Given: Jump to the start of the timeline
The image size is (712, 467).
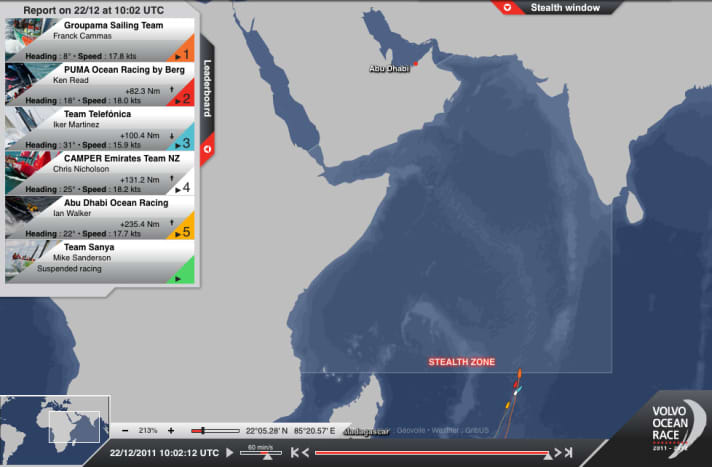Looking at the screenshot, I should click(x=295, y=452).
